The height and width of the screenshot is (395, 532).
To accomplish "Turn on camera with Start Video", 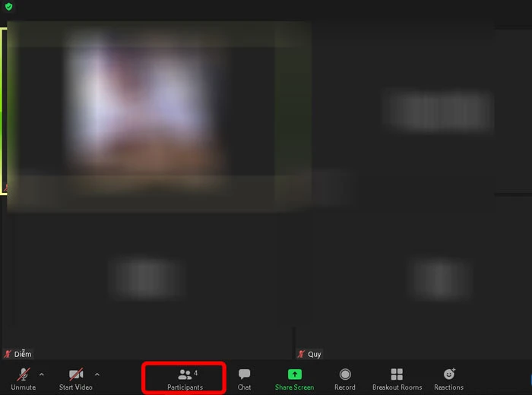I will tap(76, 379).
